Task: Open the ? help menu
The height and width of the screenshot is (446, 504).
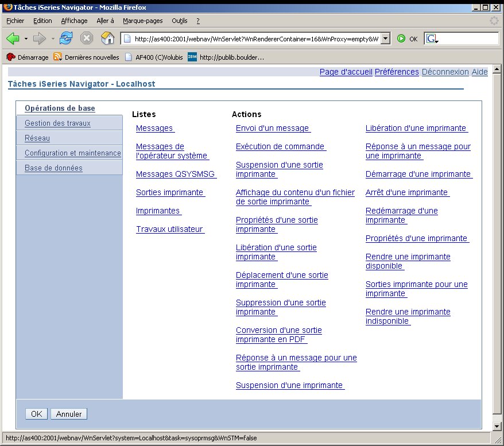Action: [x=198, y=21]
